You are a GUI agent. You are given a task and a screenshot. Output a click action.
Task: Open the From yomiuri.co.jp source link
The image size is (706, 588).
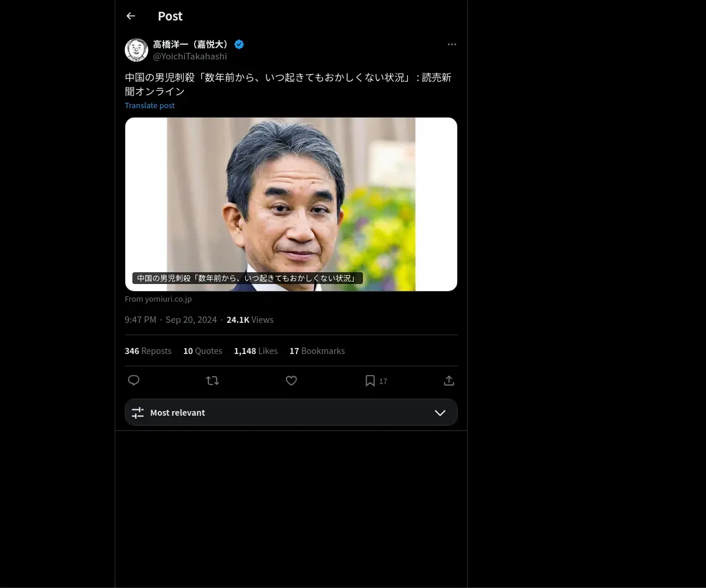click(x=158, y=299)
